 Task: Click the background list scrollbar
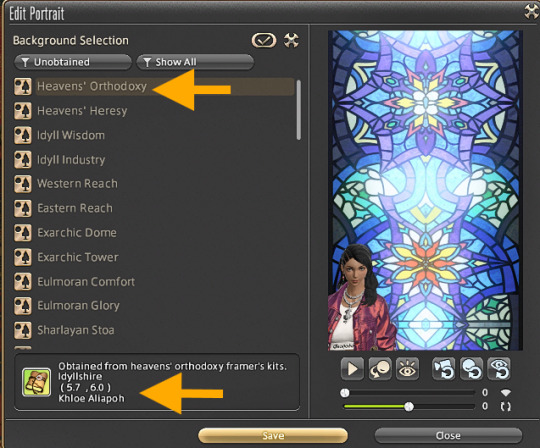coord(299,110)
